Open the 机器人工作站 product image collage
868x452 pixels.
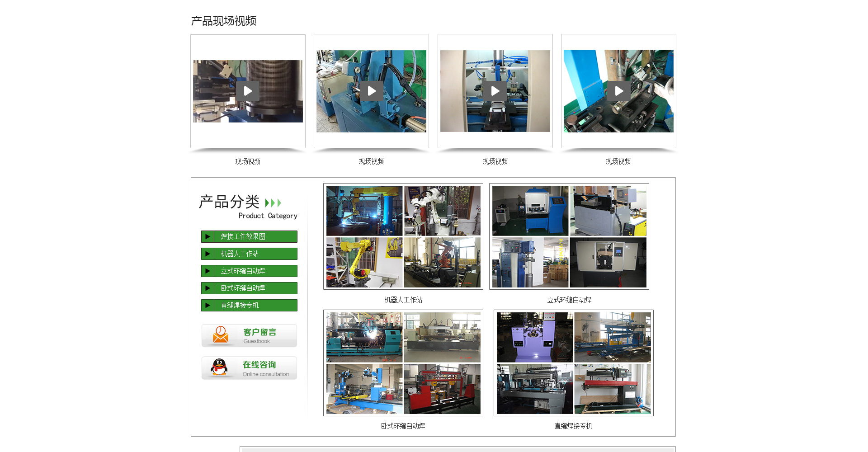pos(403,236)
